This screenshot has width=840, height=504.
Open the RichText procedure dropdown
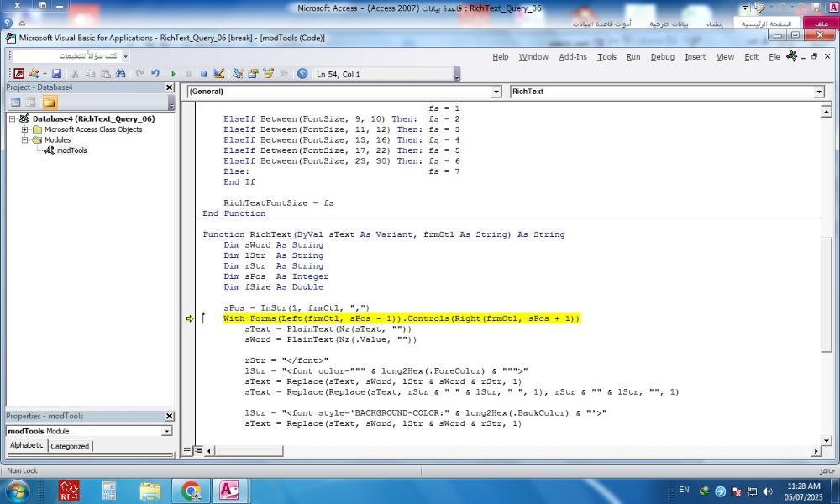tap(818, 92)
